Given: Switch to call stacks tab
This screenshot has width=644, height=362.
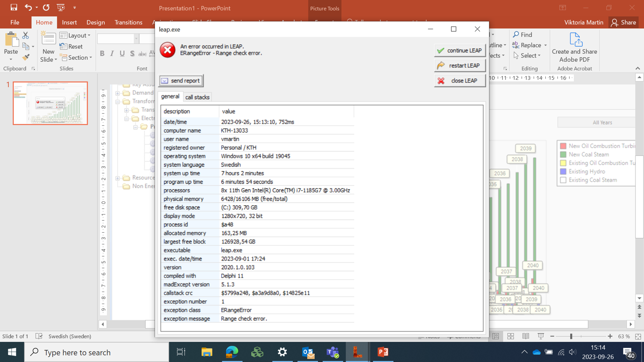Looking at the screenshot, I should (197, 97).
